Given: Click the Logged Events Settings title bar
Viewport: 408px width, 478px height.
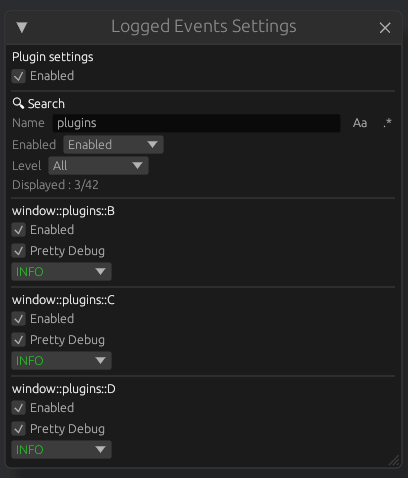Looking at the screenshot, I should tap(204, 27).
